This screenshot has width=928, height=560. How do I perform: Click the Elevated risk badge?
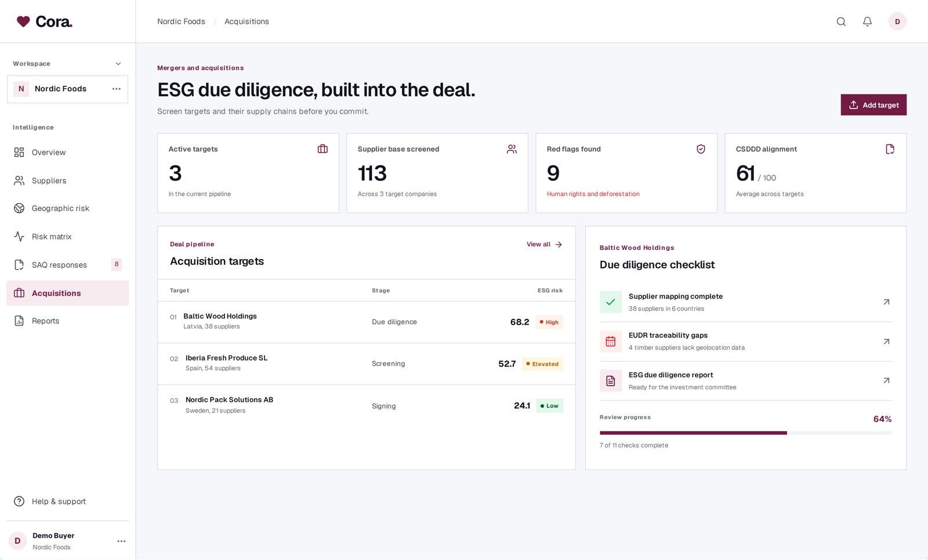(542, 364)
